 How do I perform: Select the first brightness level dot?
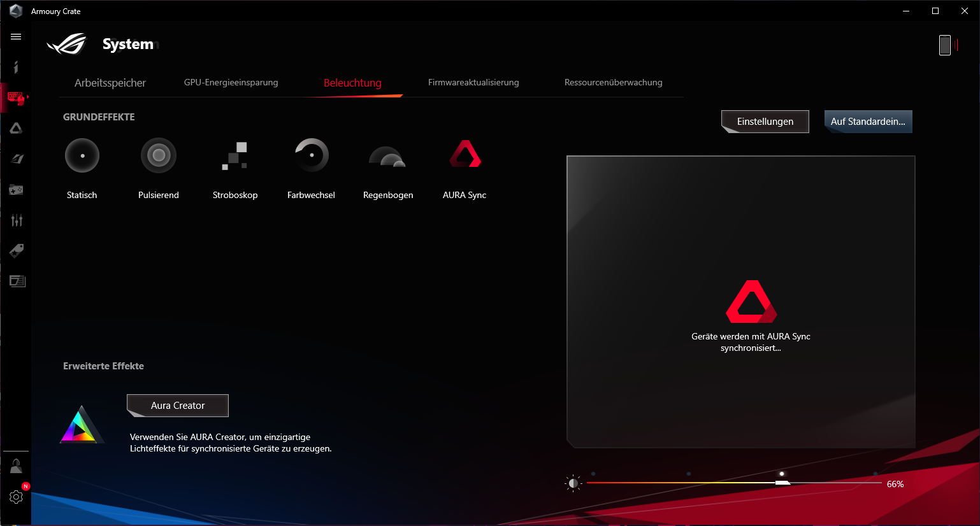coord(593,474)
